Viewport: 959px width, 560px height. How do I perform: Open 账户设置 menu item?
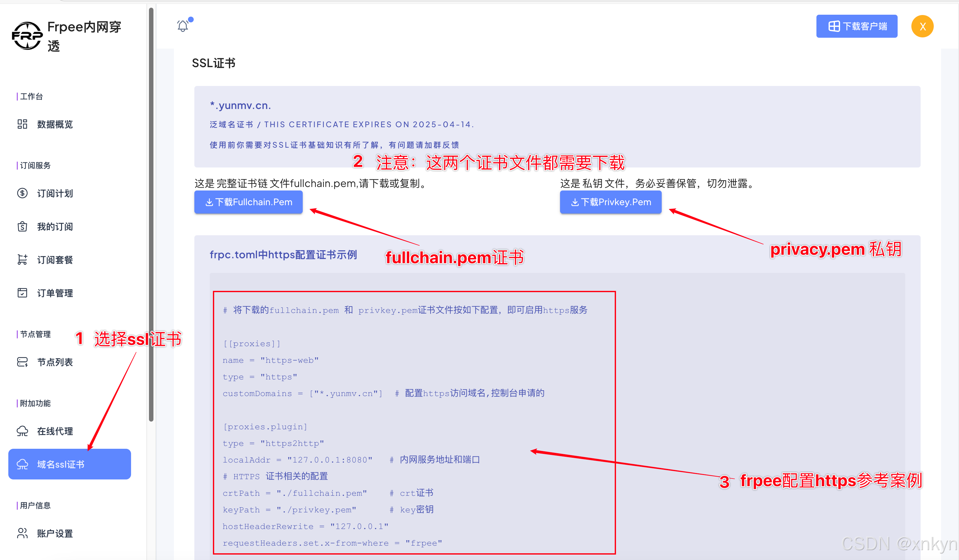(x=70, y=534)
